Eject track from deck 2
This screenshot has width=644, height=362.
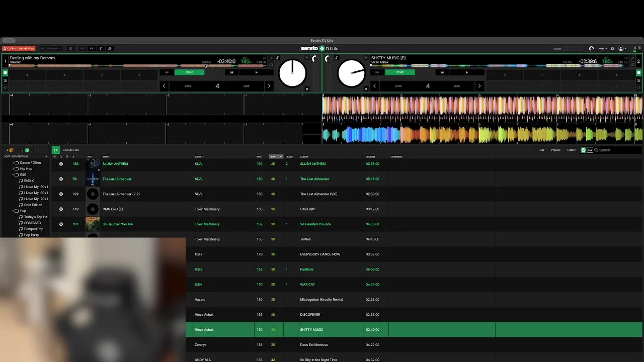tap(366, 89)
